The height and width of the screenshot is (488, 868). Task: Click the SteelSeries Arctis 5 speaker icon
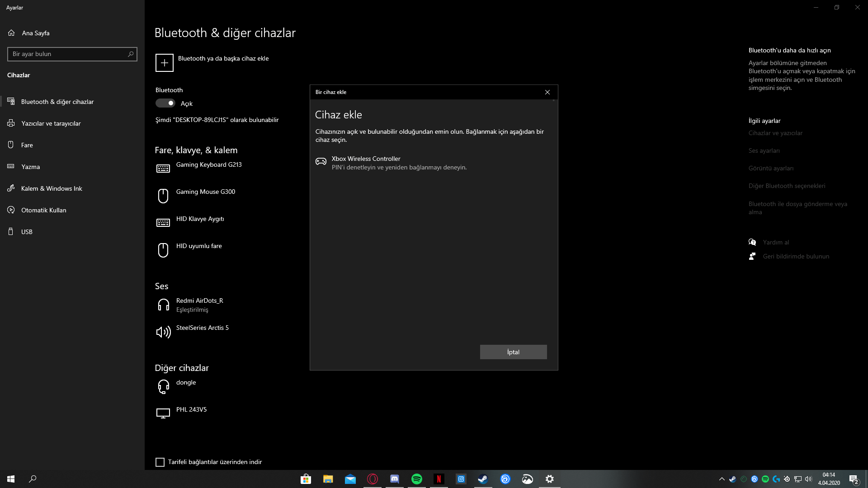point(163,332)
